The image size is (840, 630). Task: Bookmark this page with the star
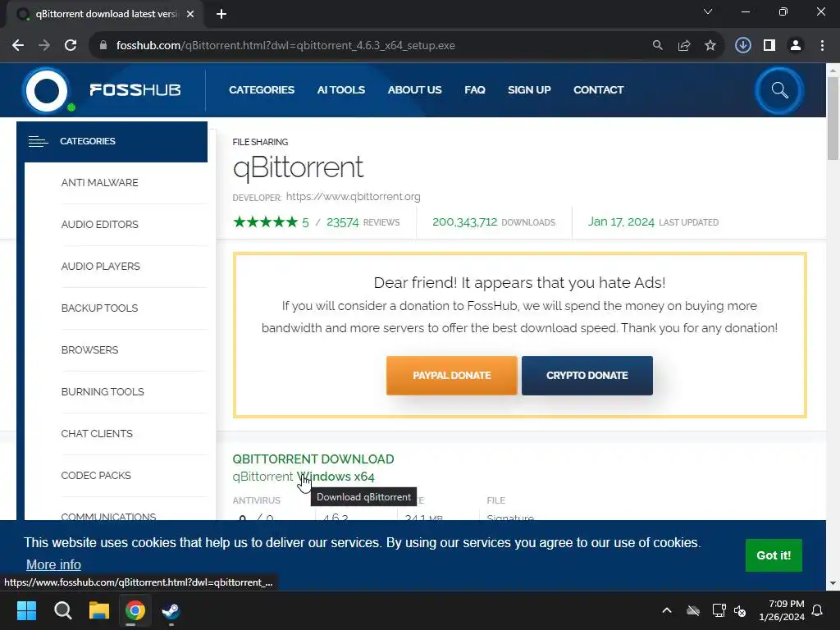coord(710,46)
